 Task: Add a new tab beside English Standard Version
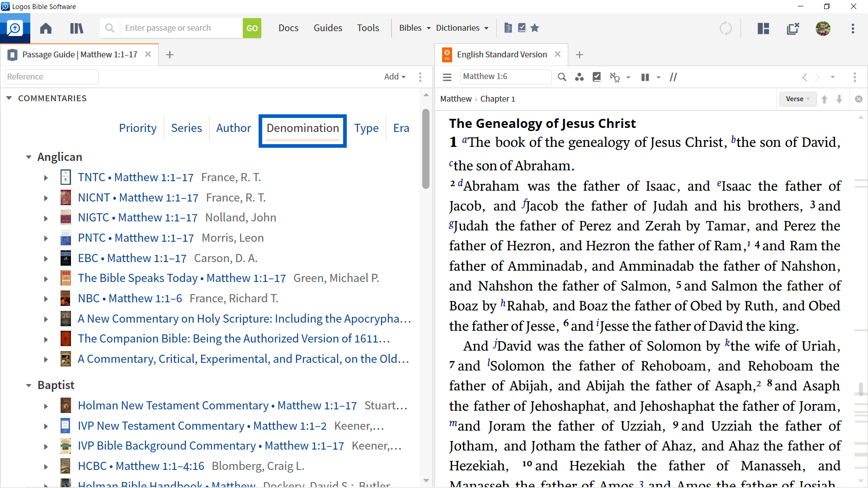pyautogui.click(x=579, y=55)
